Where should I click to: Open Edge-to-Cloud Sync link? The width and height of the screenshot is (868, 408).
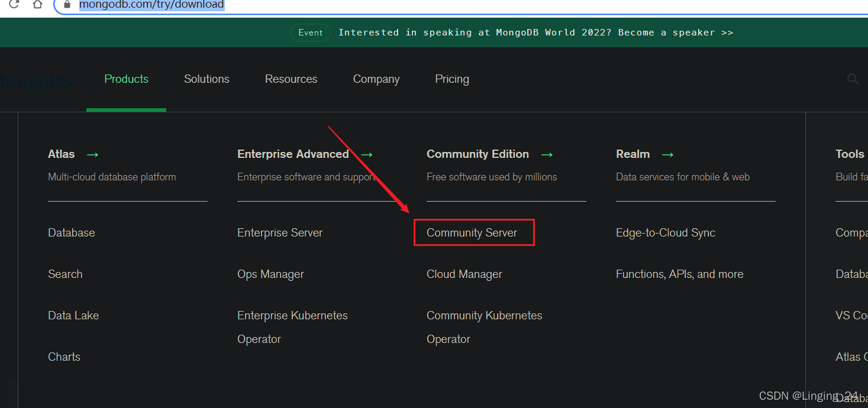click(x=666, y=232)
